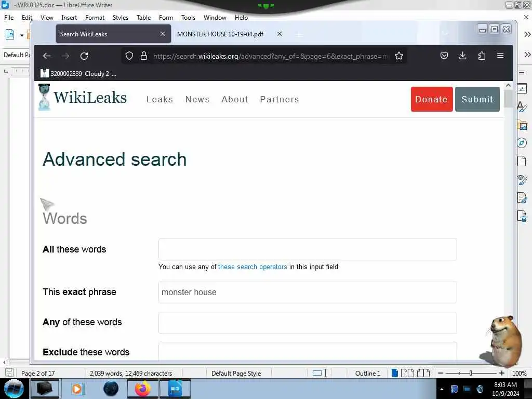
Task: Click the site security padlock icon
Action: pyautogui.click(x=144, y=56)
